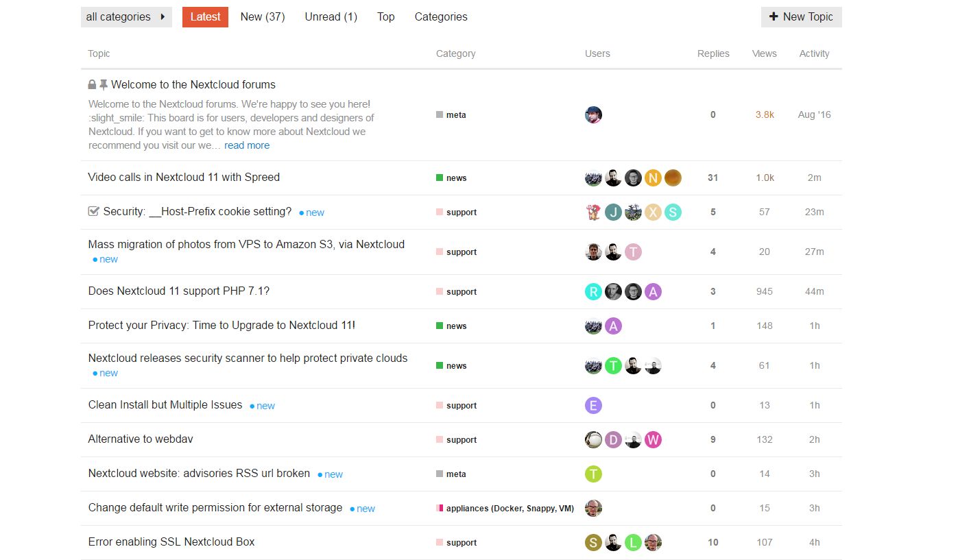Open Protect your Privacy upgrade topic
Viewport: 958px width, 560px height.
point(221,326)
